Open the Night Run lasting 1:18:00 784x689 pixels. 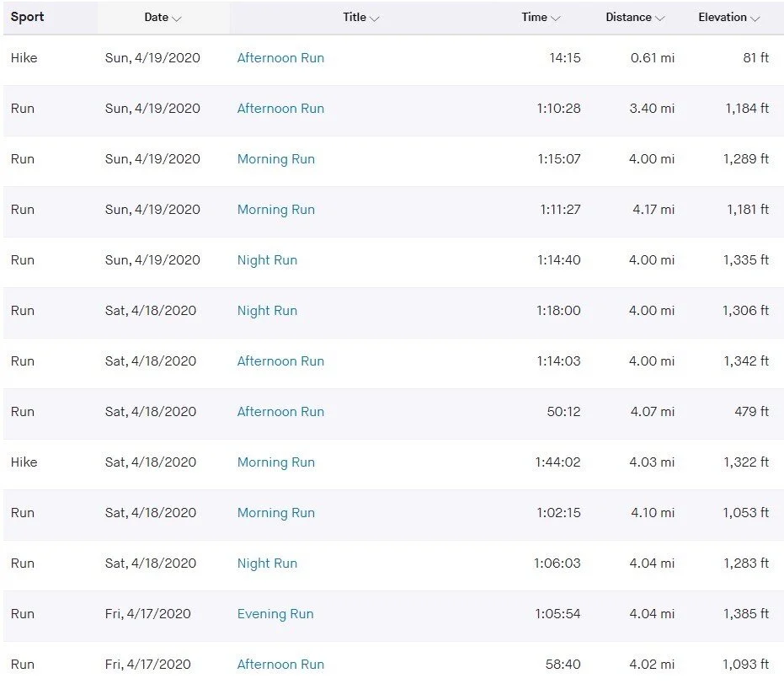coord(267,311)
